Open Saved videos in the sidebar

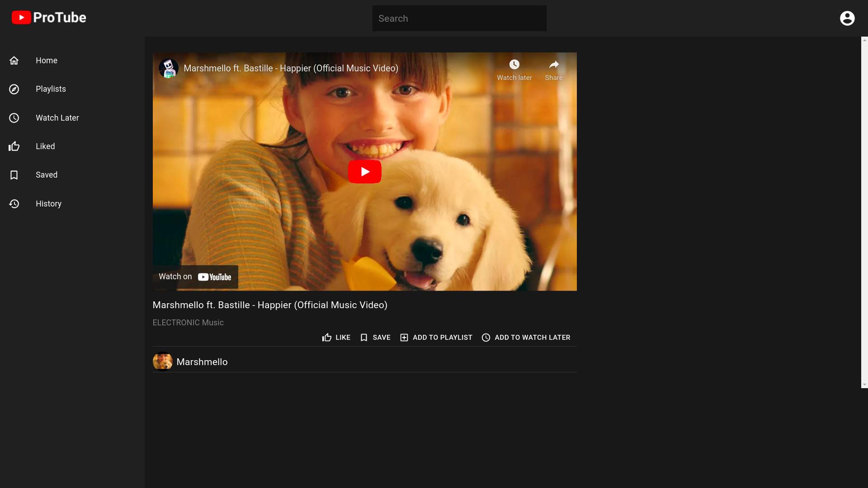[x=72, y=175]
